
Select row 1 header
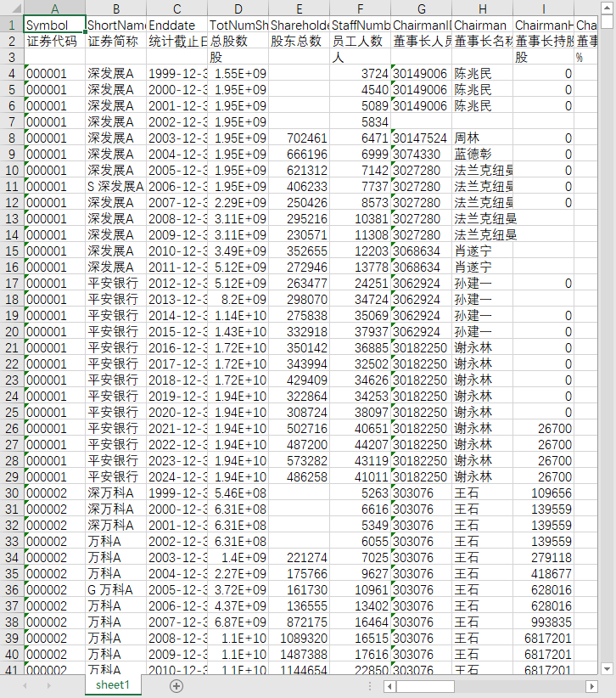click(12, 25)
